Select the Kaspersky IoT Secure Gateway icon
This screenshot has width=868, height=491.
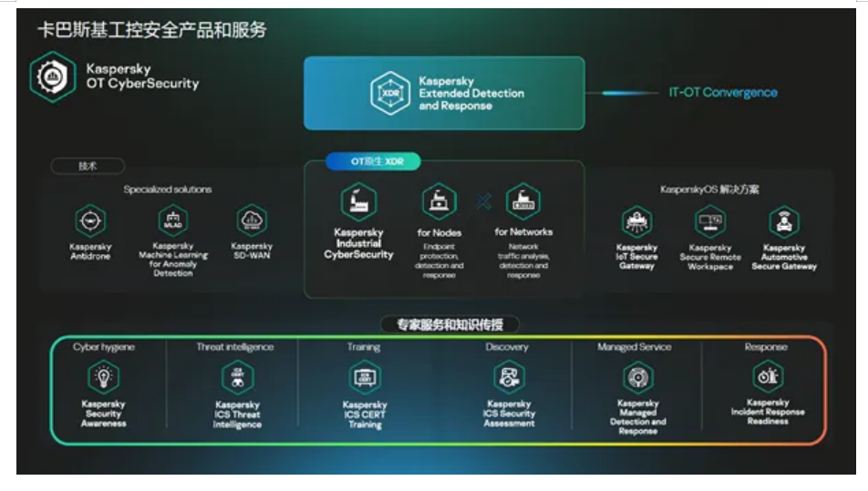click(x=636, y=222)
